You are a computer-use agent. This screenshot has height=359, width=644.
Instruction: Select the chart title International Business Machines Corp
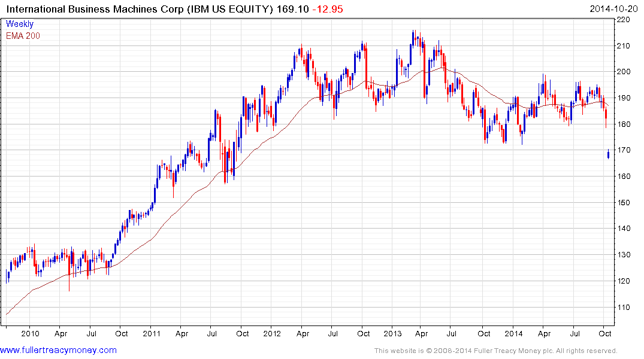point(95,9)
